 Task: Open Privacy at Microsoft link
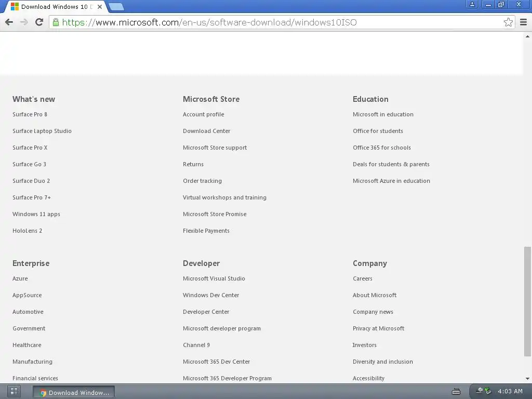tap(379, 328)
